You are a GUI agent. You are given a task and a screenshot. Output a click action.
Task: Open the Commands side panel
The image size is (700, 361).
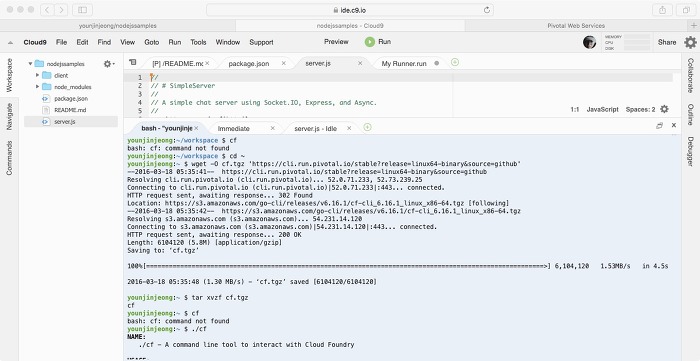(9, 158)
